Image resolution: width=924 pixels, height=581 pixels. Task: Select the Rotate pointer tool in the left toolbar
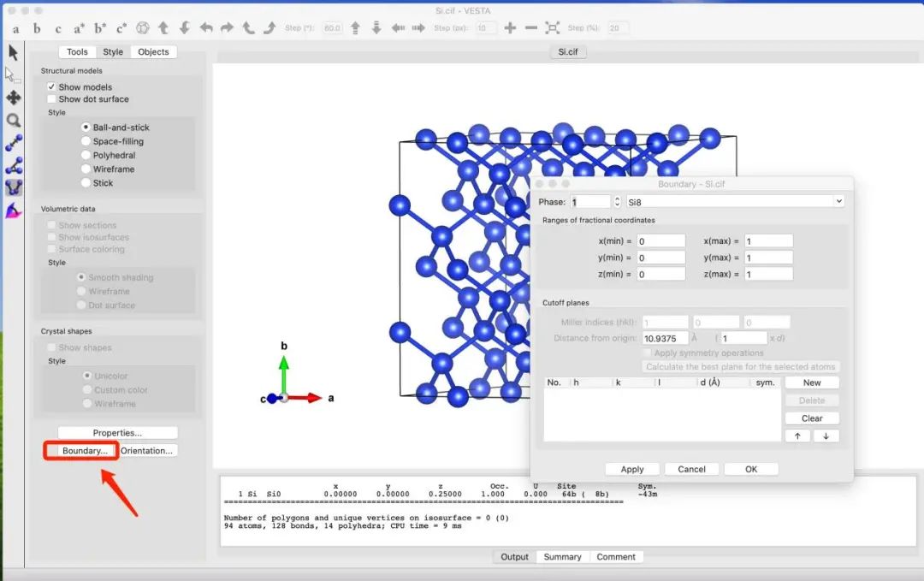14,53
